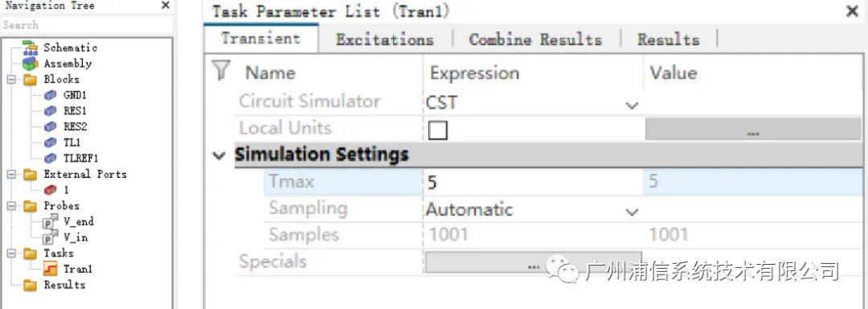The width and height of the screenshot is (868, 309).
Task: Select the TLREF1 block icon
Action: (51, 159)
